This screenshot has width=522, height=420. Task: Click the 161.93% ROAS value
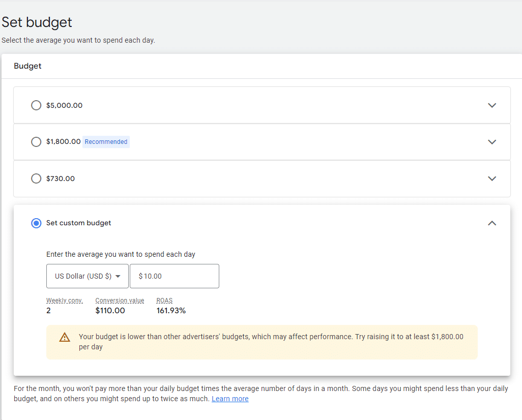pos(171,311)
